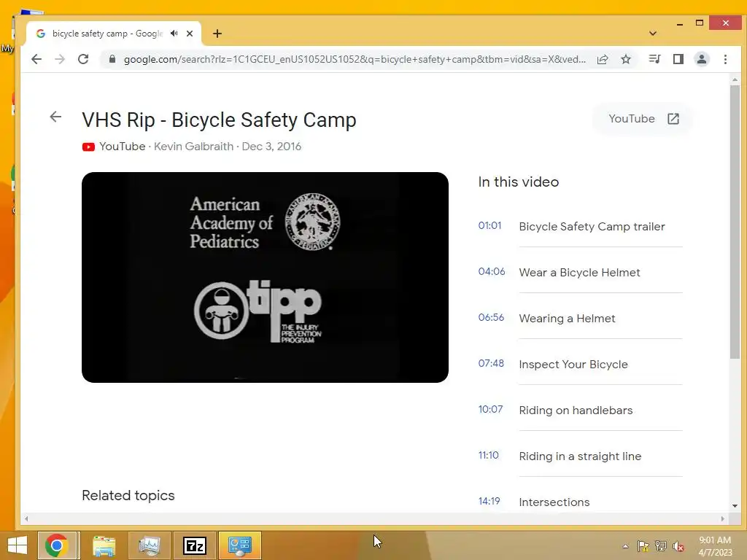Open Control Panel app in taskbar
The width and height of the screenshot is (747, 560).
(x=239, y=545)
